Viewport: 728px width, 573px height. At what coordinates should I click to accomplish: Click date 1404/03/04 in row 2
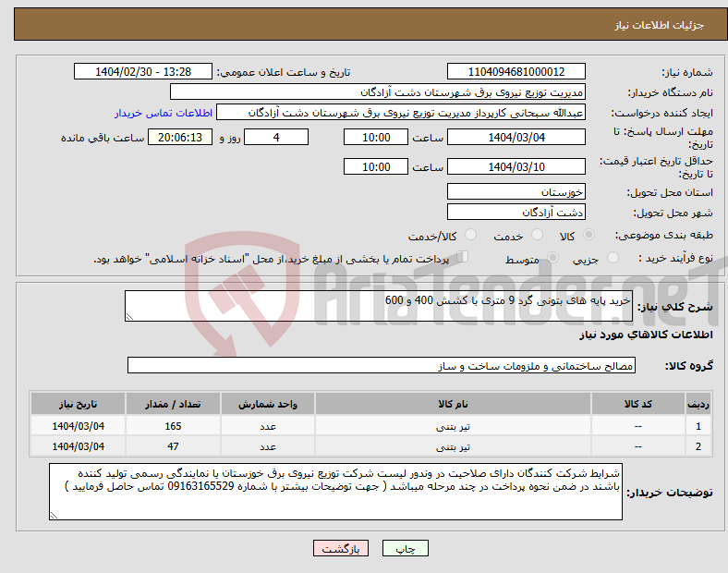point(78,446)
